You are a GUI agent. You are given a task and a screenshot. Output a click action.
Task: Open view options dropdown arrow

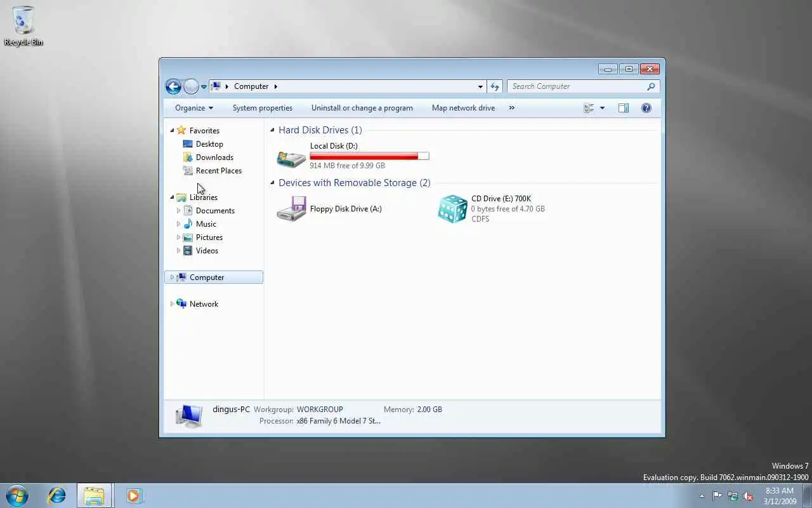pyautogui.click(x=602, y=108)
